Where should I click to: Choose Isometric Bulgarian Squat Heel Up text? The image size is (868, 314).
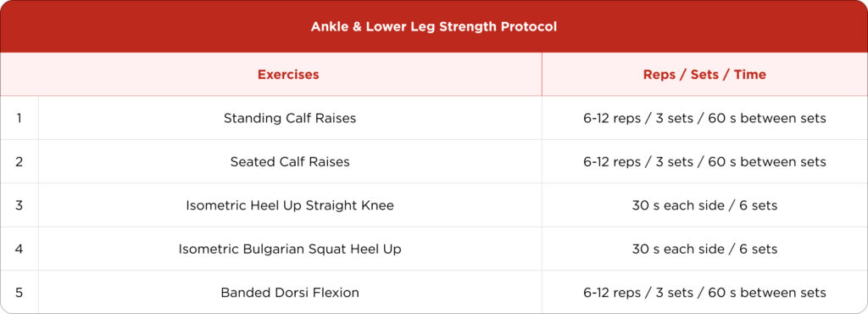tap(290, 250)
